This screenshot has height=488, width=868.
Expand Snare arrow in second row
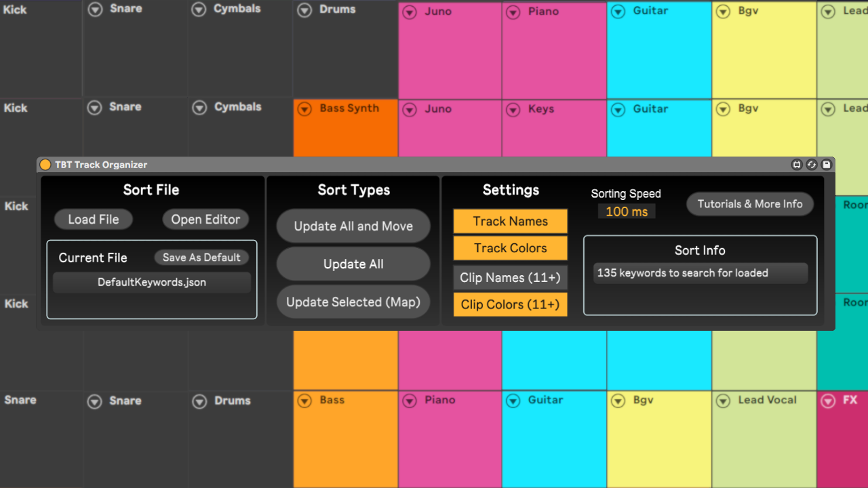coord(96,108)
